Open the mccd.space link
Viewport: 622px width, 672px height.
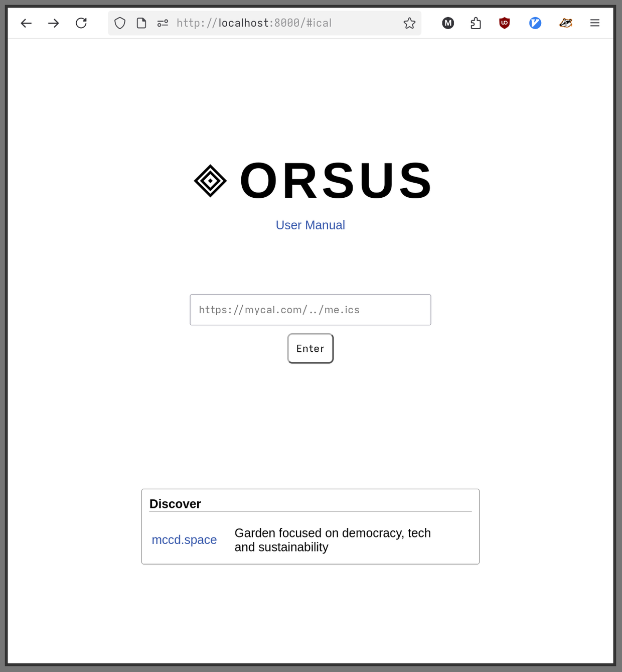[184, 540]
